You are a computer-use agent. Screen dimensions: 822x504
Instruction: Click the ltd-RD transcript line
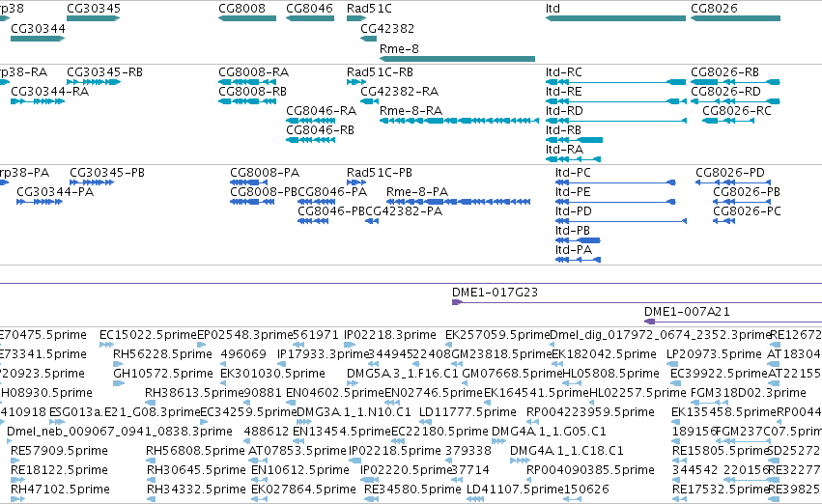[616, 121]
